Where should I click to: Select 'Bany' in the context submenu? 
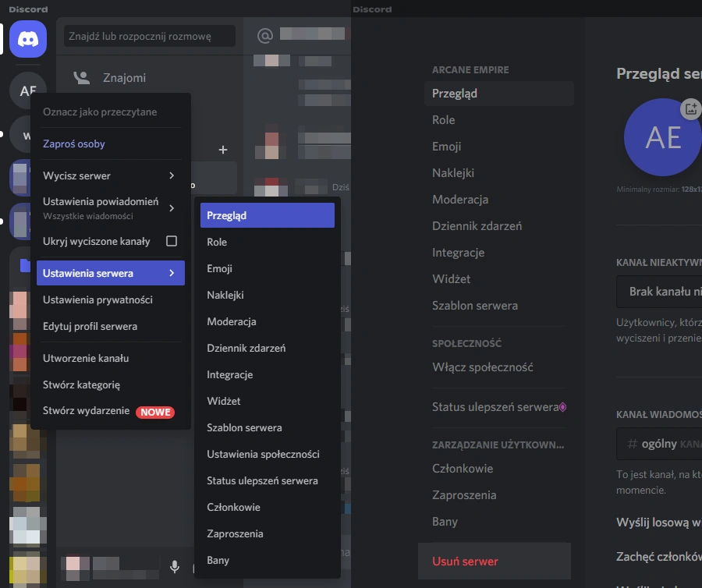[268, 560]
